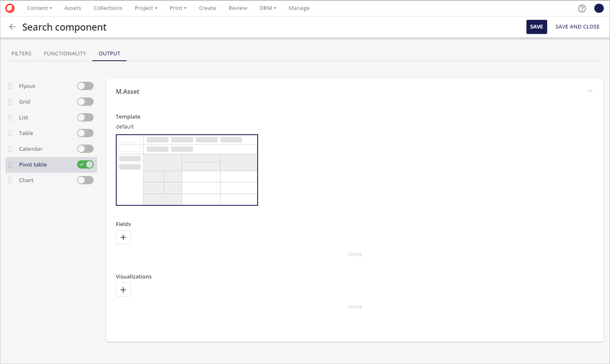Viewport: 610px width, 364px height.
Task: Expand the DRM dropdown menu
Action: (268, 8)
